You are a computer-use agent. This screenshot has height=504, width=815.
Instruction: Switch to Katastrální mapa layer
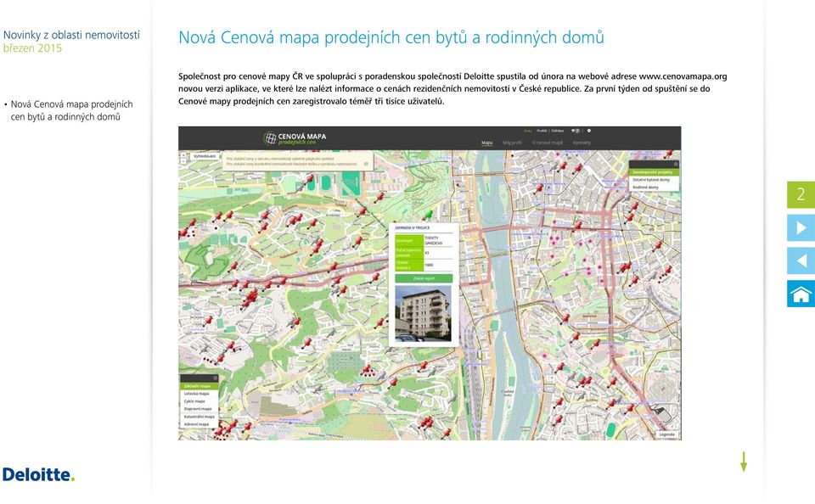(199, 417)
